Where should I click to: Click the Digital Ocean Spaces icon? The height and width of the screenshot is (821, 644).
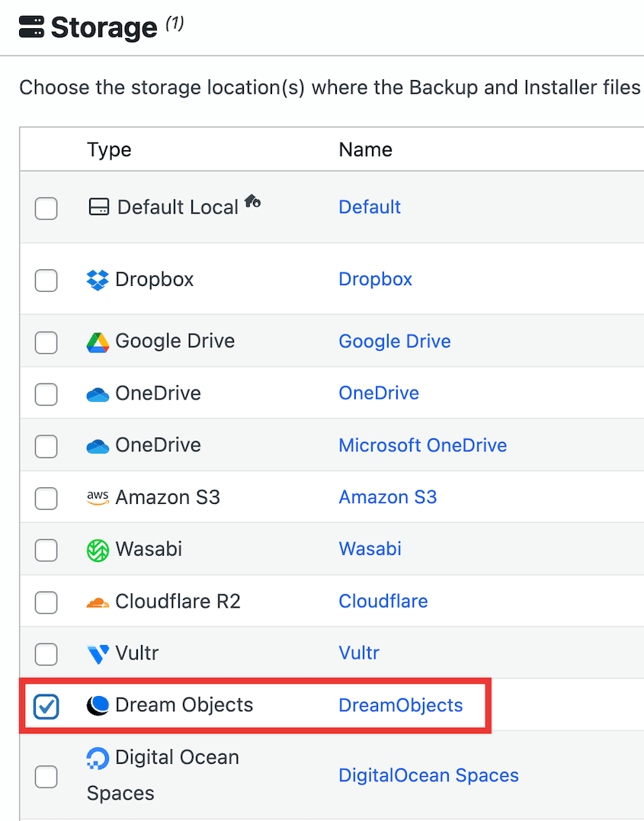(97, 759)
